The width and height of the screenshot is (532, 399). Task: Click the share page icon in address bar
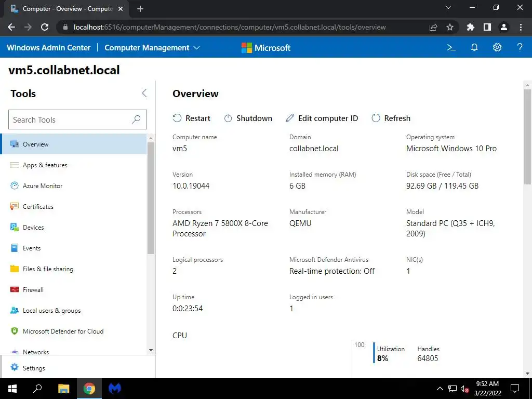(x=433, y=27)
